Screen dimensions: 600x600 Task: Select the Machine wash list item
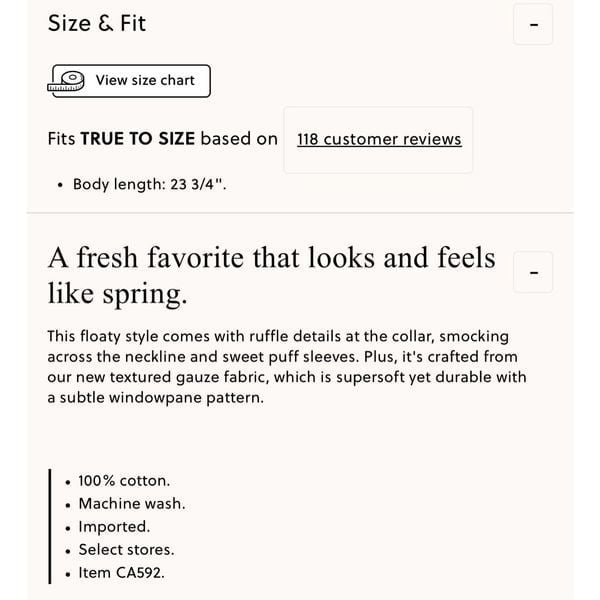click(132, 504)
